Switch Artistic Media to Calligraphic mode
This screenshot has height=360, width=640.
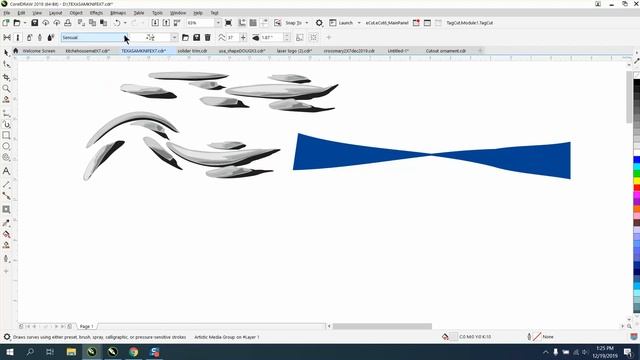pyautogui.click(x=40, y=38)
